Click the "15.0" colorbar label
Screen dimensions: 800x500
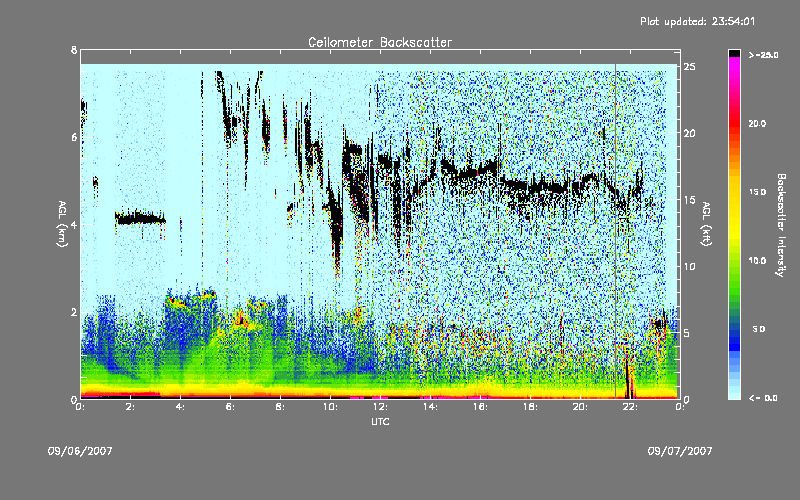(757, 192)
